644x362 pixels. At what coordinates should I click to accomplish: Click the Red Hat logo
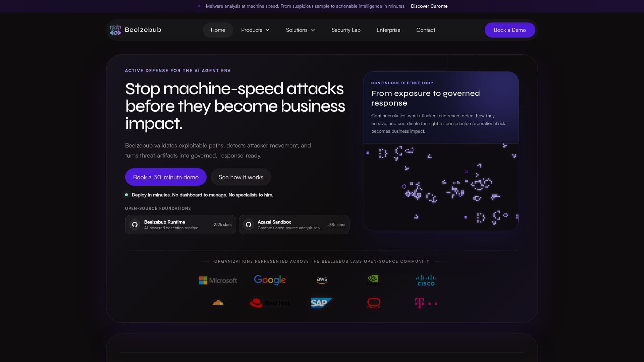270,303
